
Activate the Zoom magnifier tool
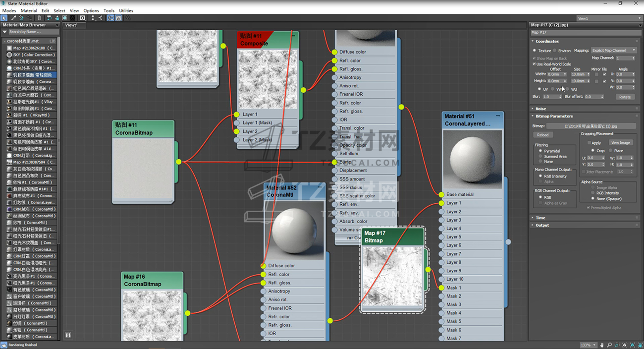click(x=609, y=345)
